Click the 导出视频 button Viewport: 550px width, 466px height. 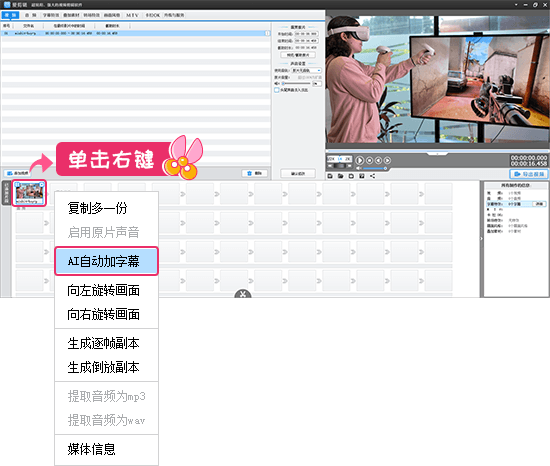tap(529, 174)
